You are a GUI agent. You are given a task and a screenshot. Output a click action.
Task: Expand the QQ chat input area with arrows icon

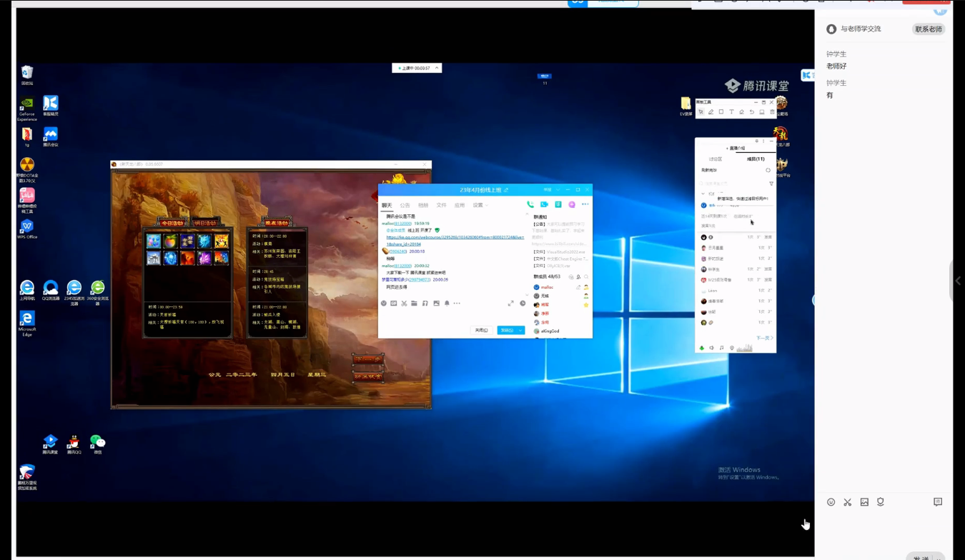[x=510, y=303]
